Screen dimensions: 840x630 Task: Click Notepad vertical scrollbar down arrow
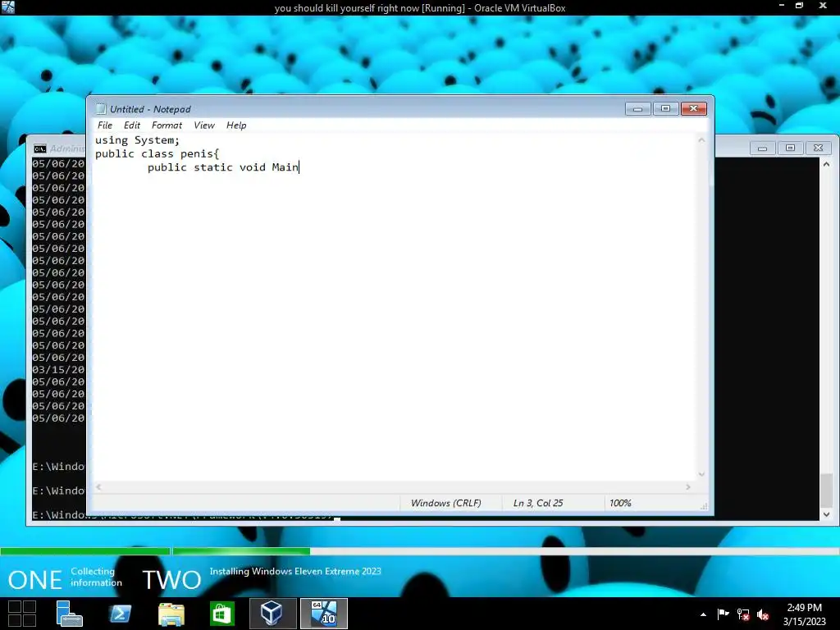701,474
